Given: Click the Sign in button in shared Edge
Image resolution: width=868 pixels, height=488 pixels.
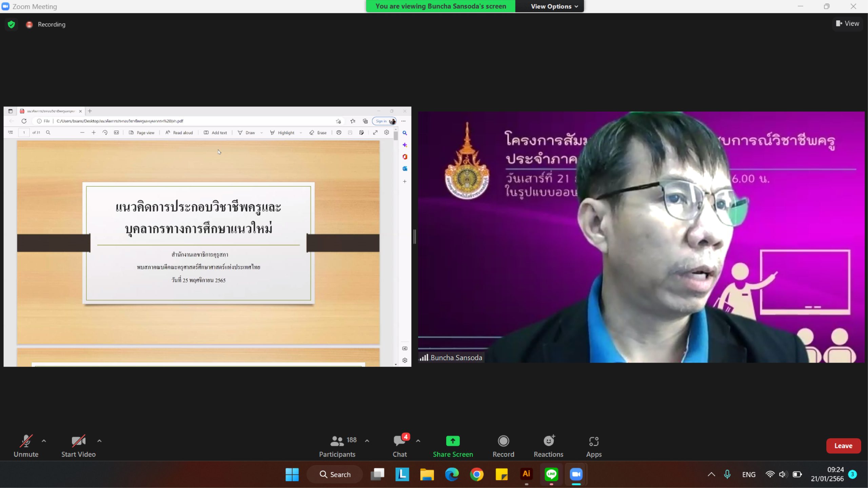Looking at the screenshot, I should pos(384,121).
